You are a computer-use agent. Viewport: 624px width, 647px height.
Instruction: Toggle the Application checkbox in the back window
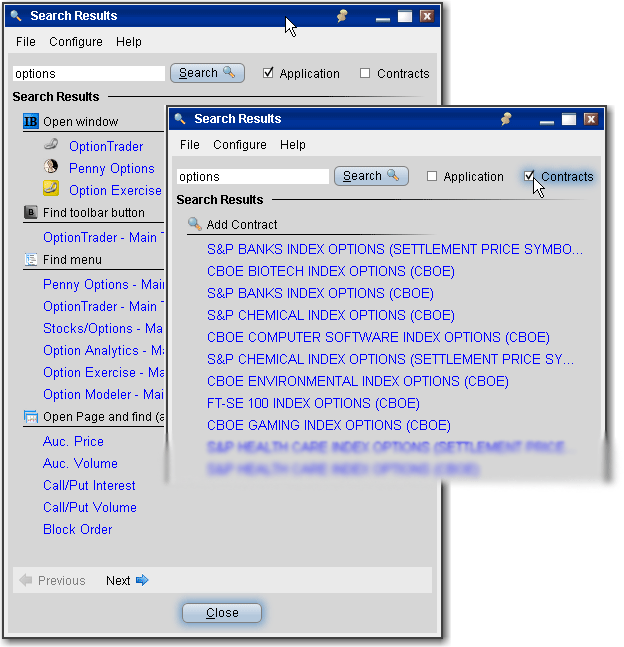(268, 73)
